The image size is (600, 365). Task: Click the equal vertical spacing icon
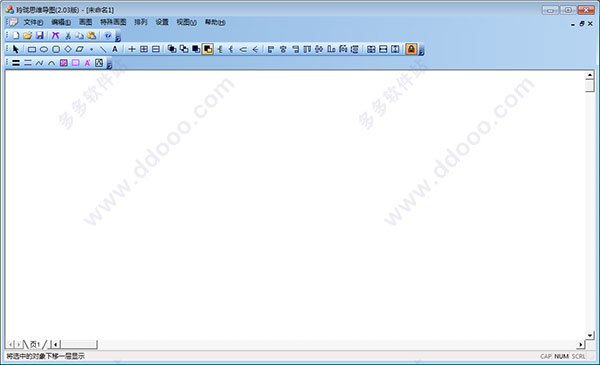[355, 49]
